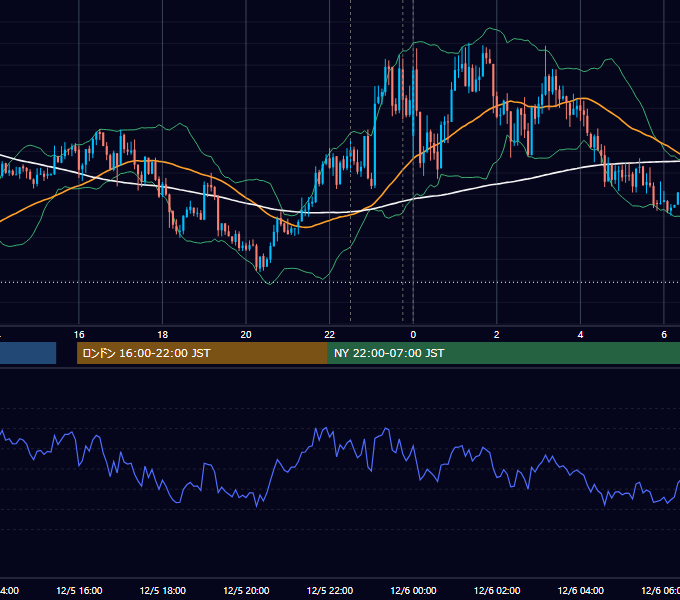Click the "20" hour label under the candlestick chart
This screenshot has height=600, width=680.
point(246,335)
